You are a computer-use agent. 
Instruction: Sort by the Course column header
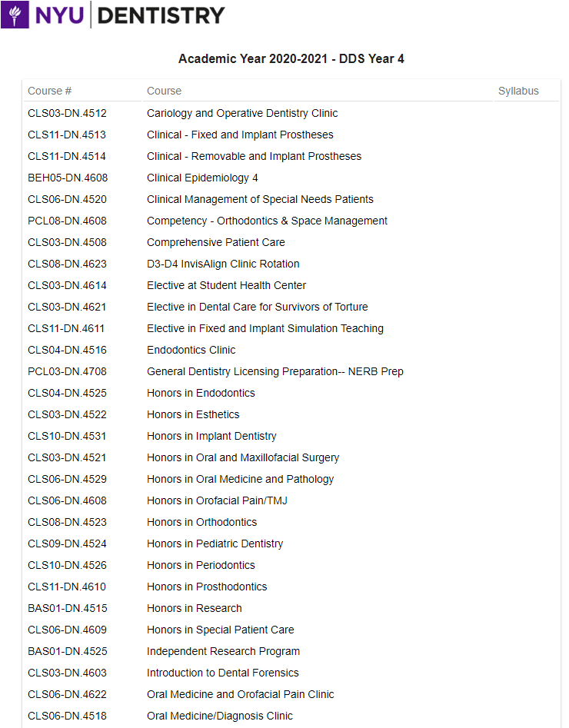coord(164,91)
